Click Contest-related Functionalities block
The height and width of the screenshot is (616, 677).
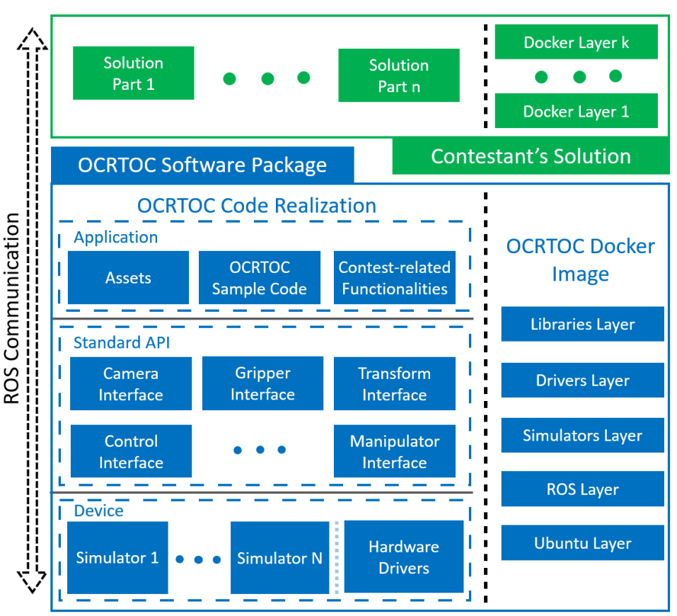tap(395, 277)
